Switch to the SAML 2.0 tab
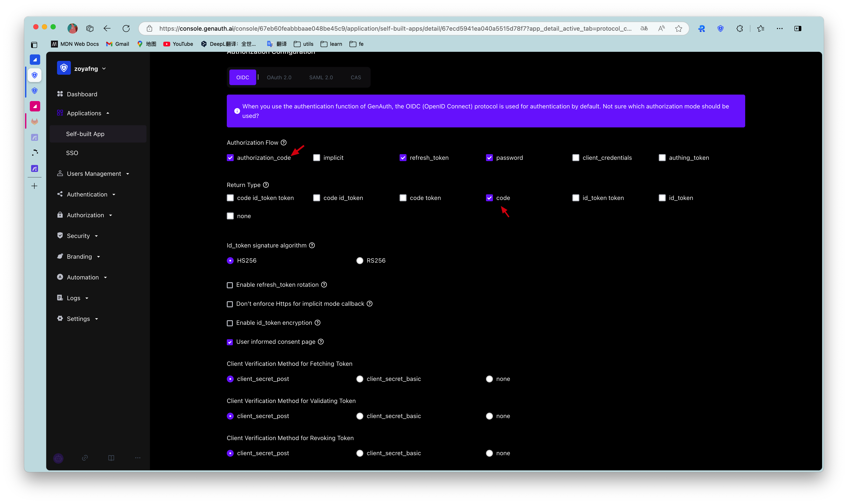This screenshot has height=504, width=848. pos(321,78)
